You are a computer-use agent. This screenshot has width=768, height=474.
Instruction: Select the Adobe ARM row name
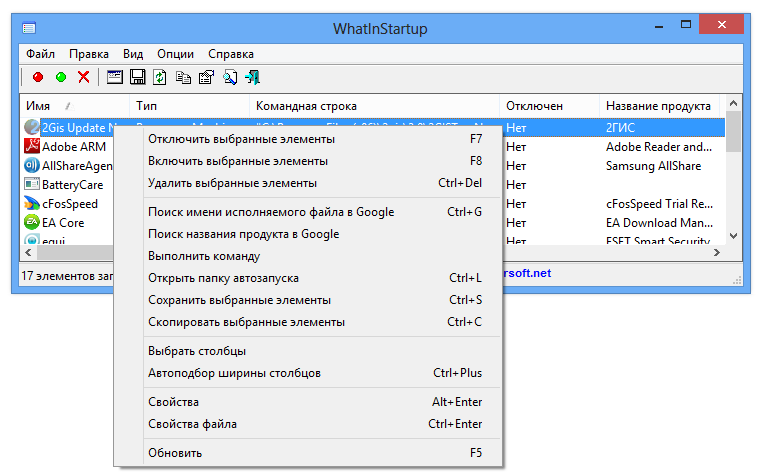[74, 146]
